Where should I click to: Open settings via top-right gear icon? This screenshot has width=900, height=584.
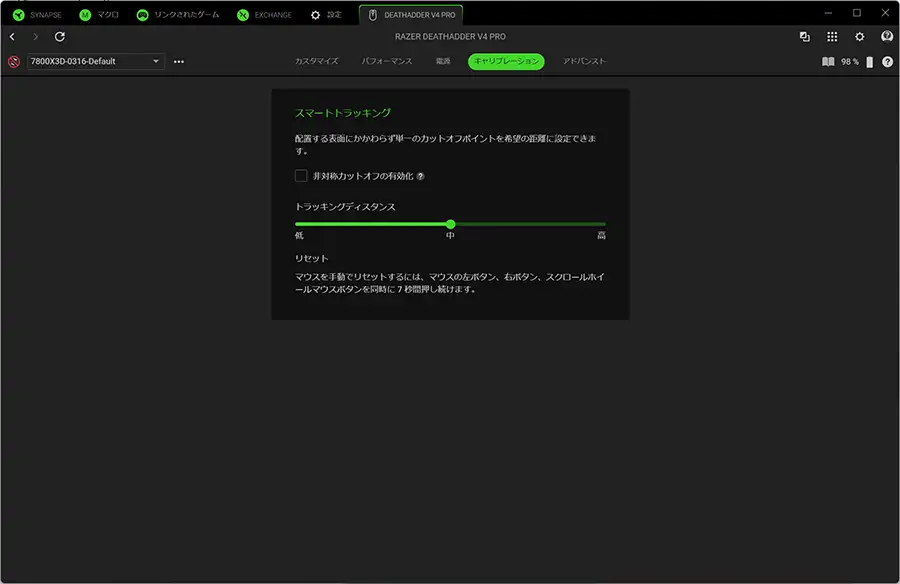[859, 37]
